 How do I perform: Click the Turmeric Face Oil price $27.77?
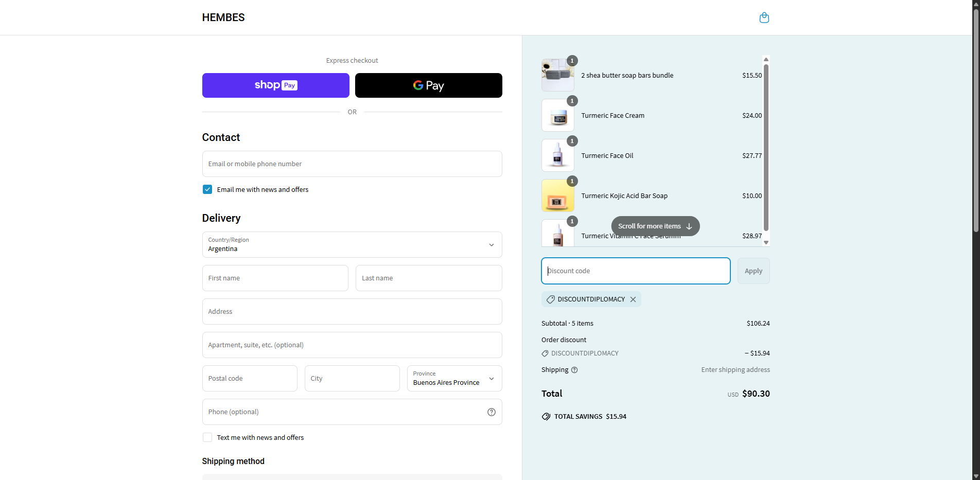coord(752,155)
